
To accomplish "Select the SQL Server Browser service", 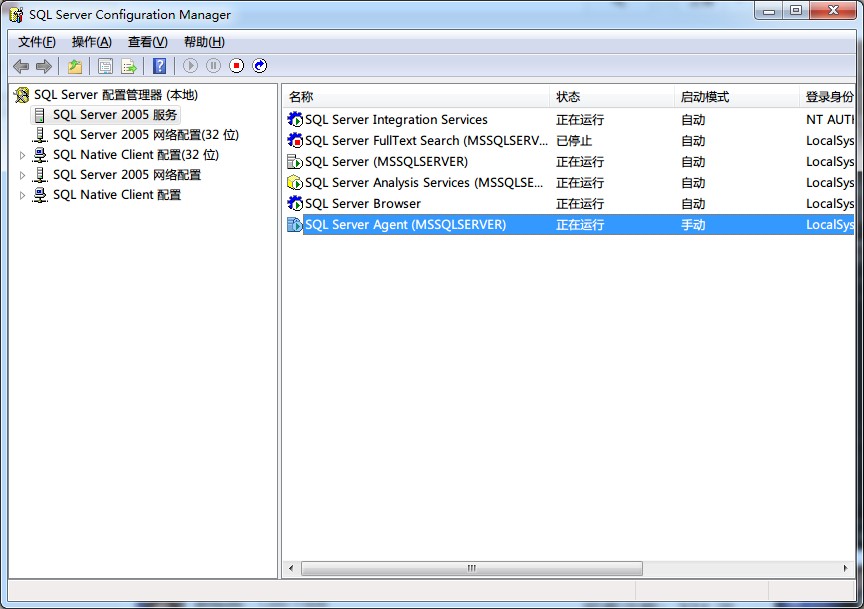I will (x=361, y=204).
